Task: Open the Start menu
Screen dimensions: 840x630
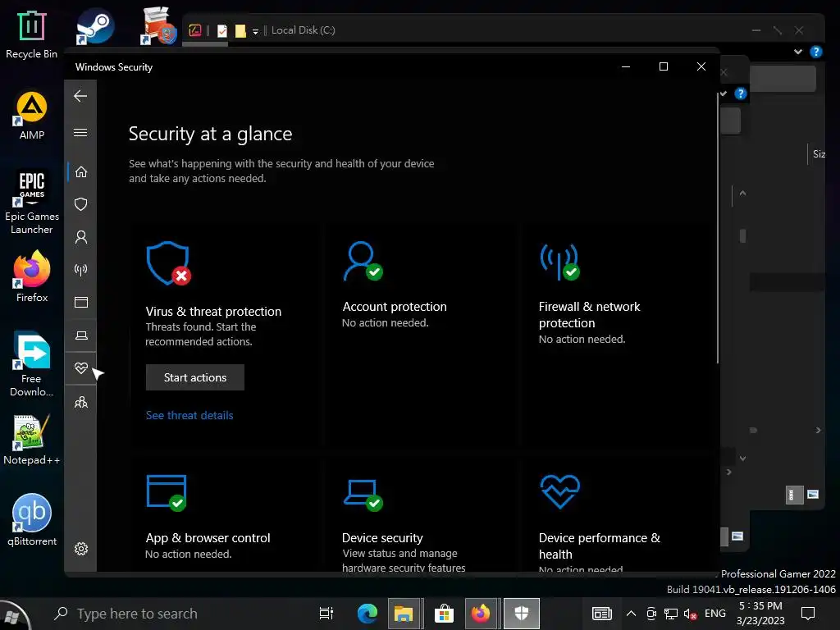Action: tap(15, 615)
